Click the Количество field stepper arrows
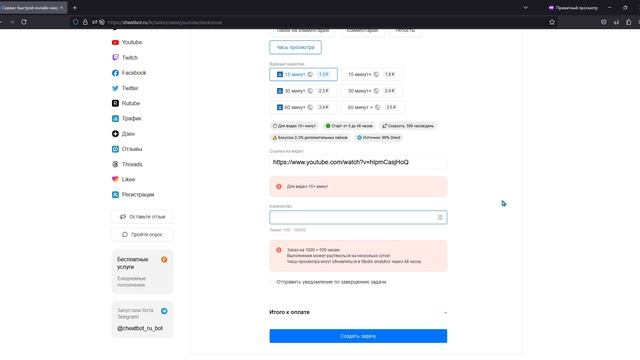Image resolution: width=640 pixels, height=360 pixels. (x=440, y=218)
